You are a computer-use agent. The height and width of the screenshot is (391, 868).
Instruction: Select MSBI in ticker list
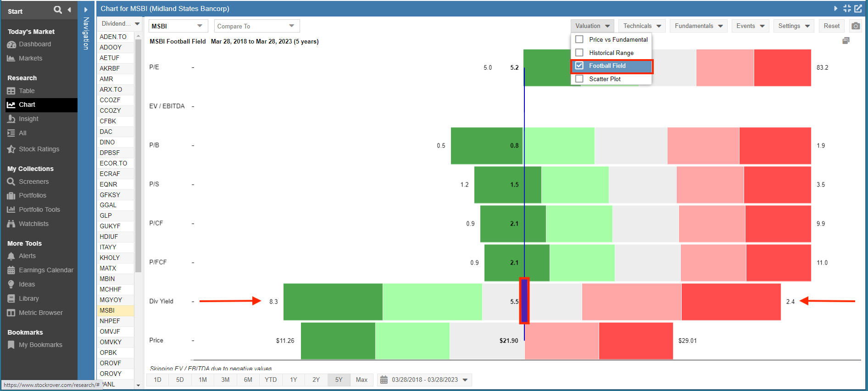pyautogui.click(x=116, y=310)
